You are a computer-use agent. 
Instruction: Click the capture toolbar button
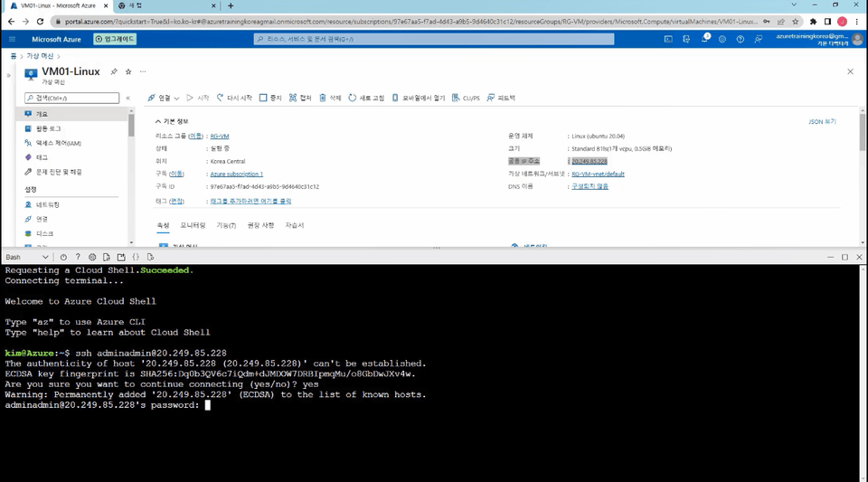click(300, 98)
